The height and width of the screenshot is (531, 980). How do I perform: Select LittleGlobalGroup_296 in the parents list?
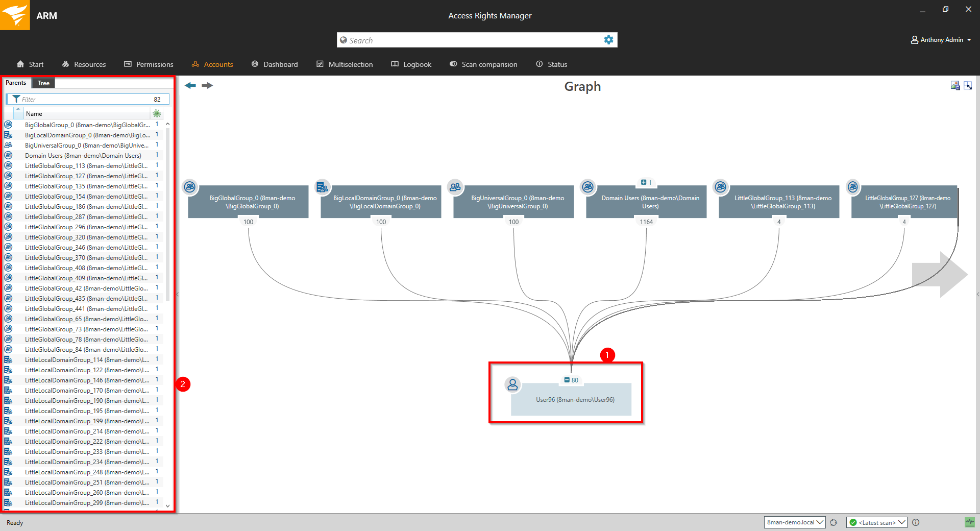coord(86,227)
